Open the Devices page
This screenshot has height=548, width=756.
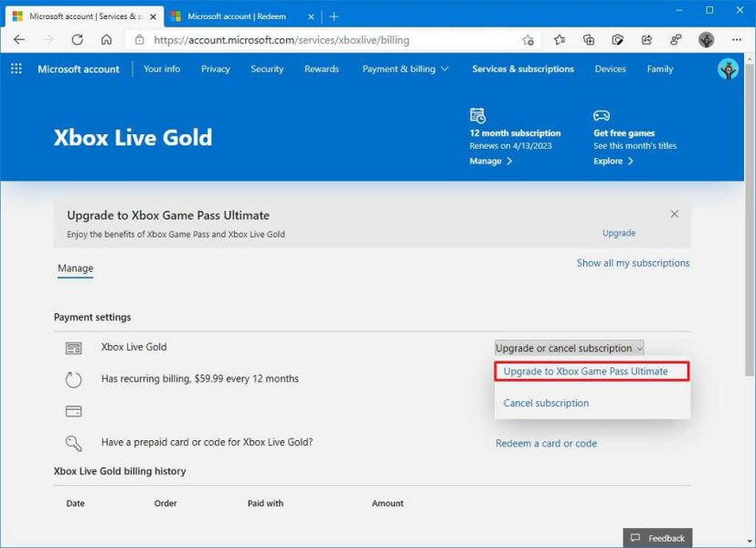click(x=611, y=68)
